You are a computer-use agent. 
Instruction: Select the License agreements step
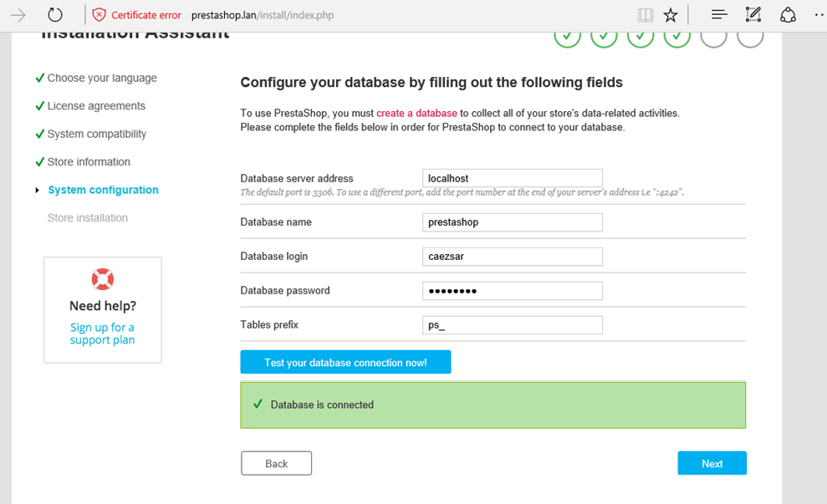point(96,106)
